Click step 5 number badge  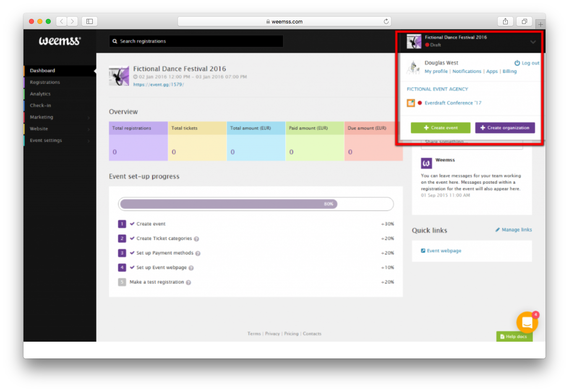click(122, 282)
